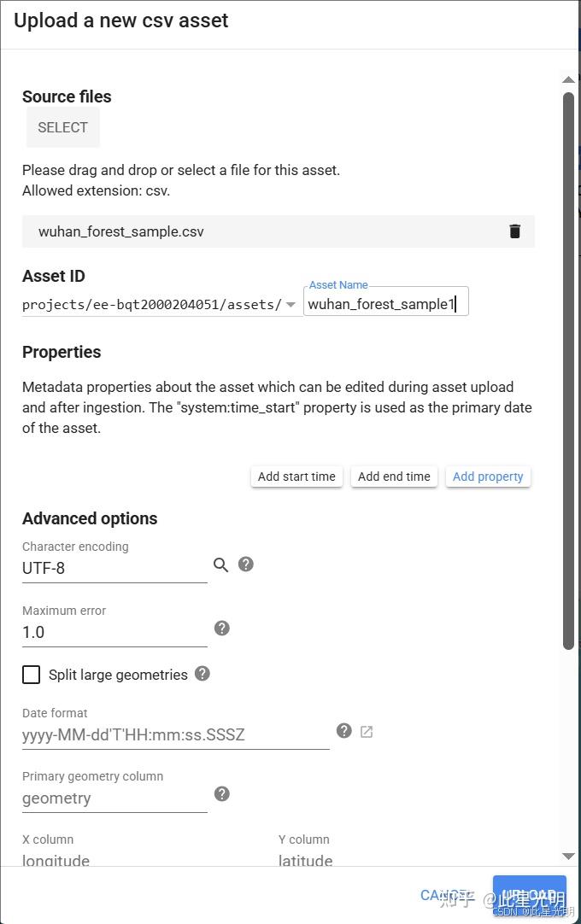
Task: Click the Maximum error input field
Action: click(x=114, y=633)
